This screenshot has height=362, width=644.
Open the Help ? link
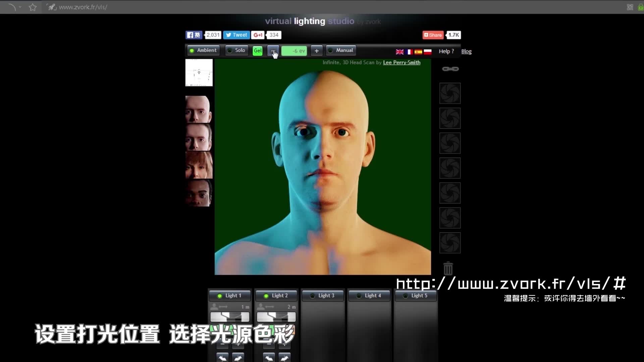point(446,51)
